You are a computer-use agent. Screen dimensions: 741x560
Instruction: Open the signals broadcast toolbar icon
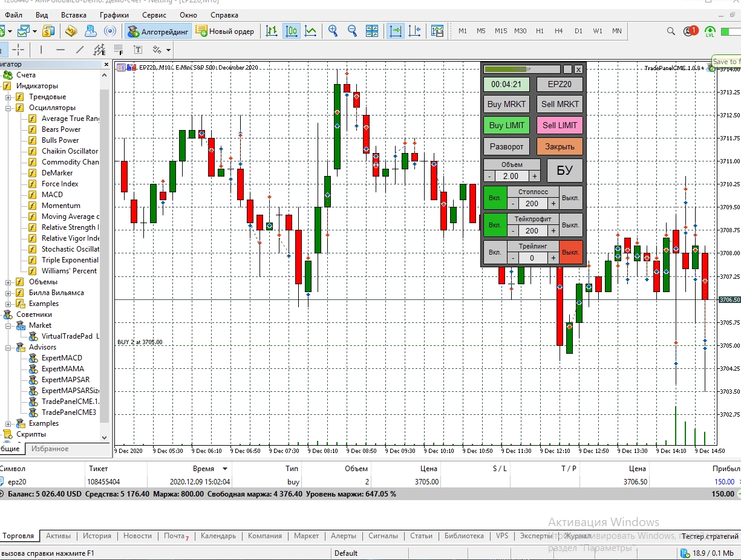tap(110, 31)
